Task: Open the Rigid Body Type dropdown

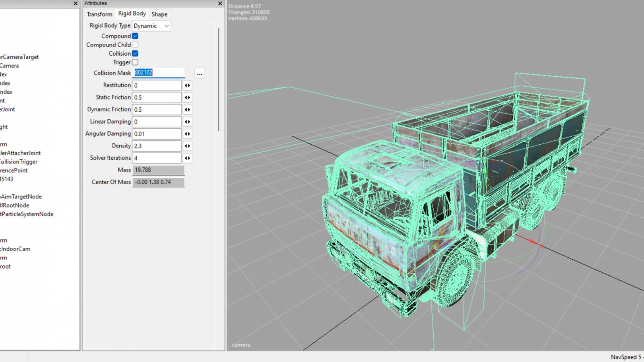Action: point(151,26)
